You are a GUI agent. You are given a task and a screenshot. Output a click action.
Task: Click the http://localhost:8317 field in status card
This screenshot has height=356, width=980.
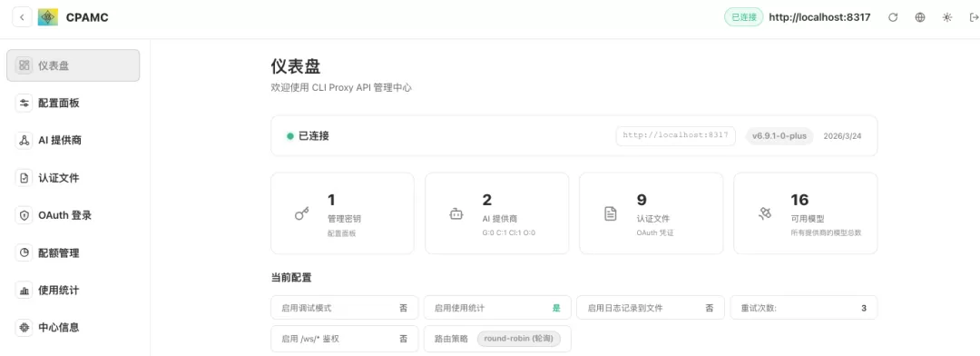tap(676, 135)
